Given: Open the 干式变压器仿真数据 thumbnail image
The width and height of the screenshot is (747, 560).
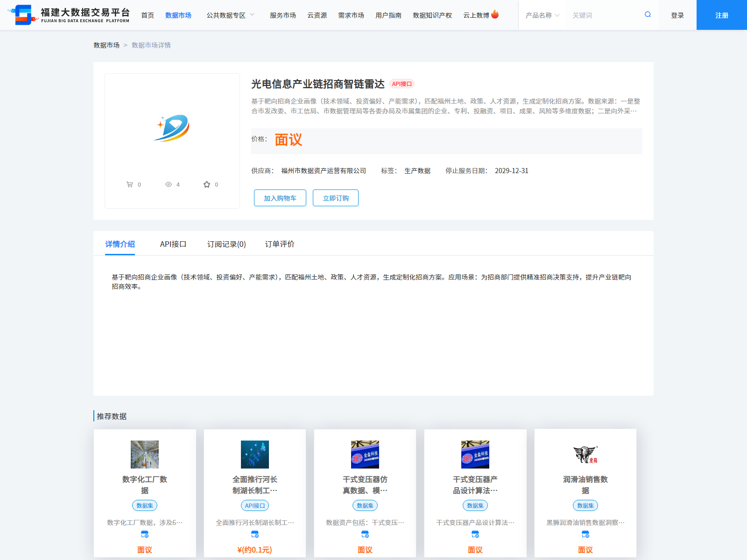Looking at the screenshot, I should [365, 455].
